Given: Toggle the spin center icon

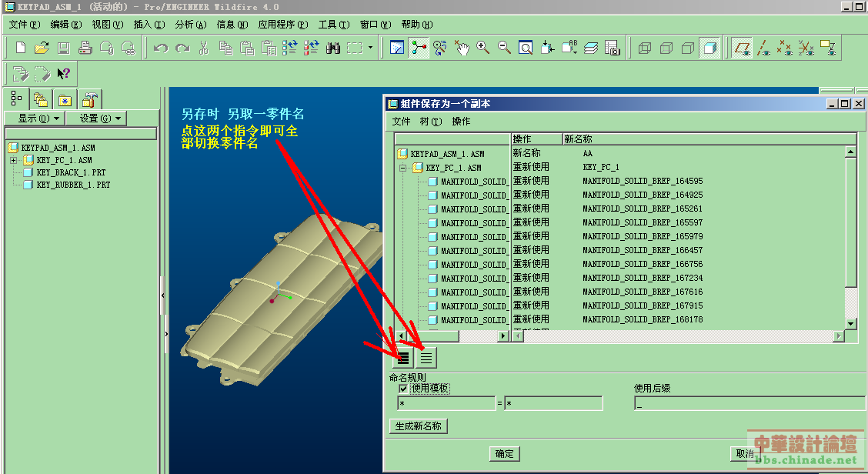Looking at the screenshot, I should (419, 48).
